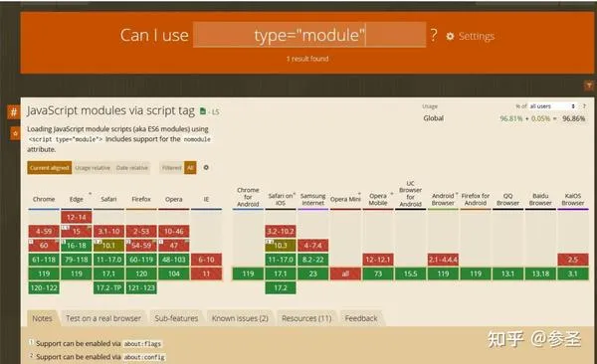The width and height of the screenshot is (597, 364).
Task: Switch view to Usage relative
Action: (x=93, y=168)
